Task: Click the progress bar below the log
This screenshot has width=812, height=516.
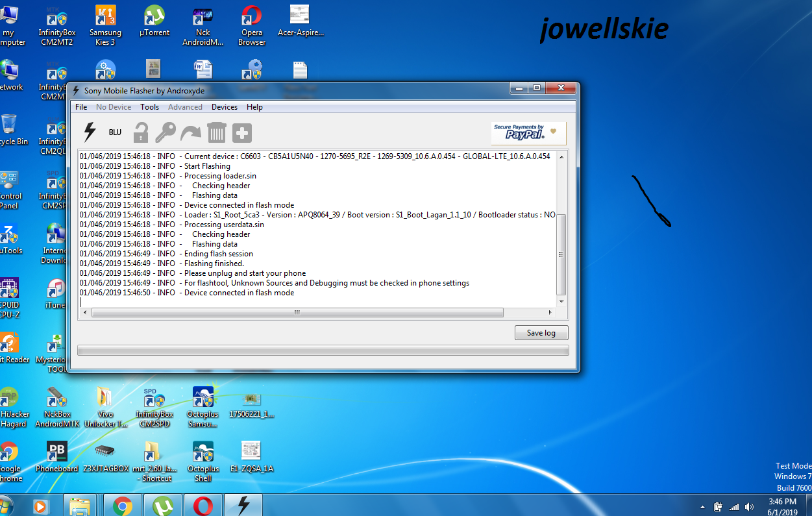Action: [323, 350]
